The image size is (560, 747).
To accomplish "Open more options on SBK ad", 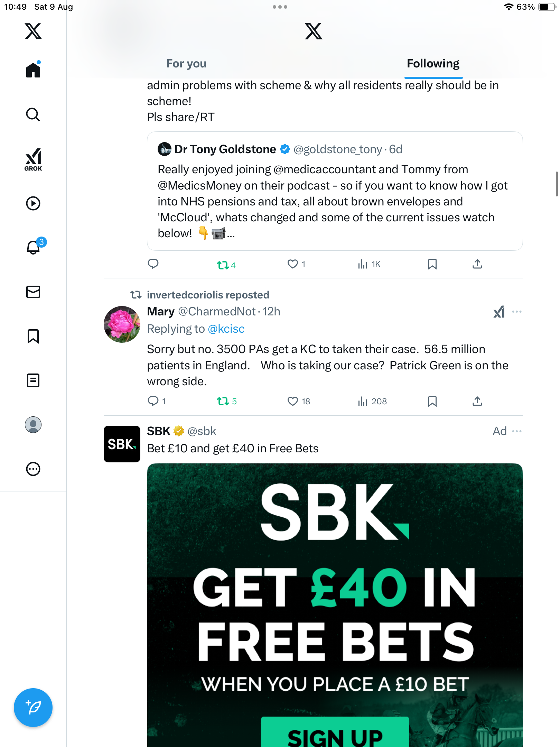I will (x=517, y=431).
